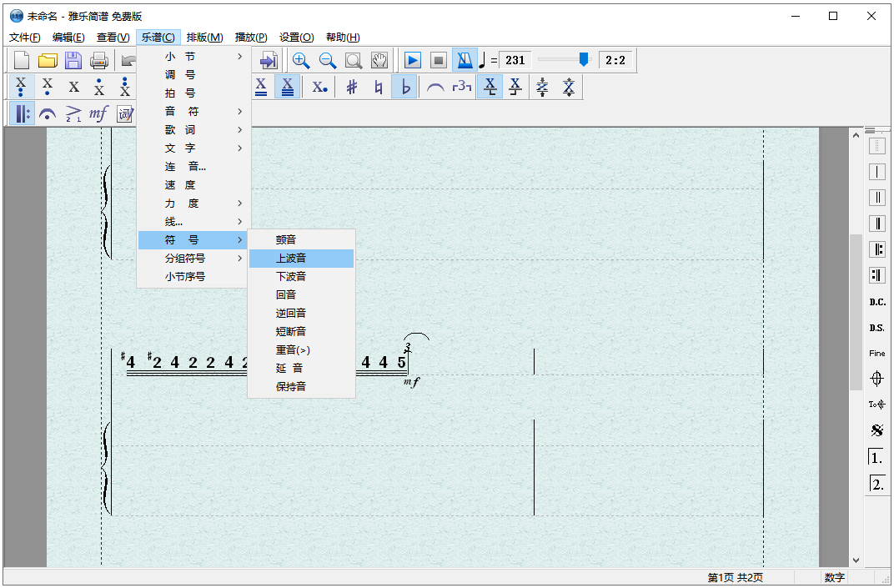This screenshot has height=588, width=894.
Task: Select the end repeat barline tool
Action: click(x=876, y=274)
